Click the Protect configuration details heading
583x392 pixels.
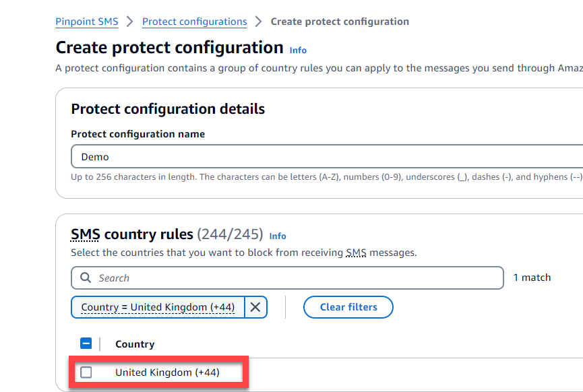point(167,108)
